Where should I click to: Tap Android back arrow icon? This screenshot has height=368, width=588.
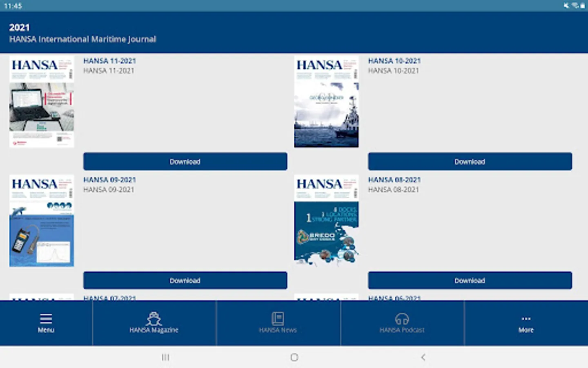(423, 357)
